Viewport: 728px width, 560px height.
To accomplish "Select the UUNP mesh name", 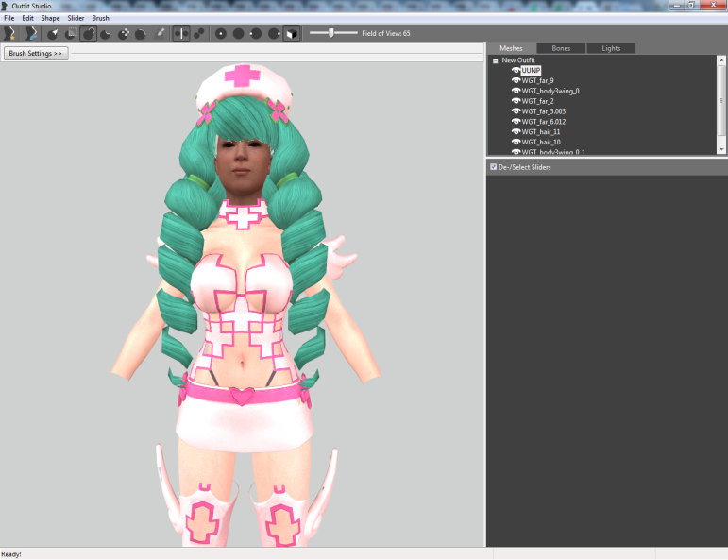I will pos(531,70).
